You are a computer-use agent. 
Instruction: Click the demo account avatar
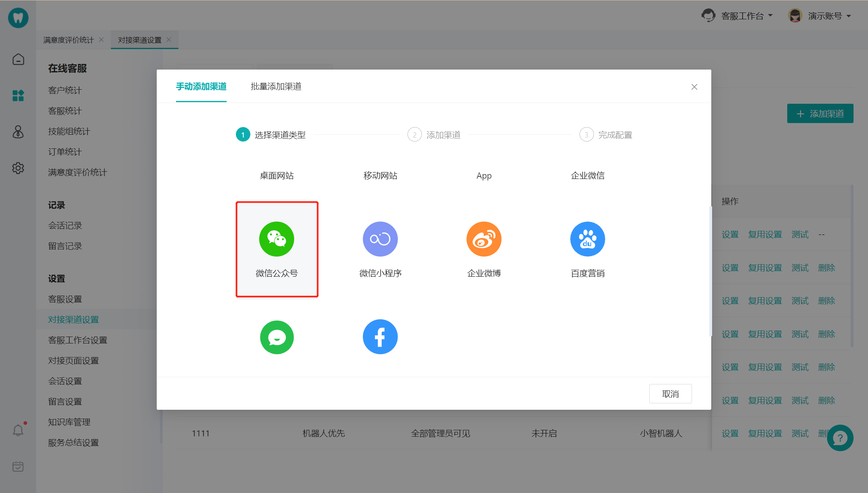795,16
